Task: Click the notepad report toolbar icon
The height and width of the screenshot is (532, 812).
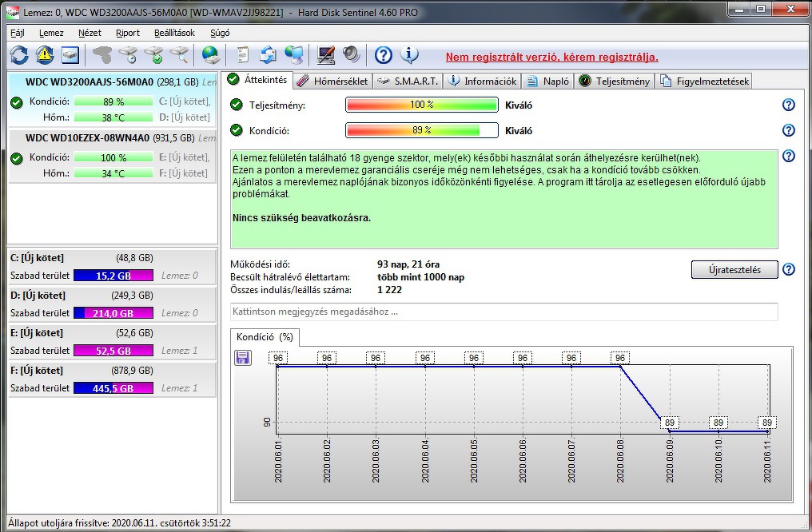Action: (x=242, y=54)
